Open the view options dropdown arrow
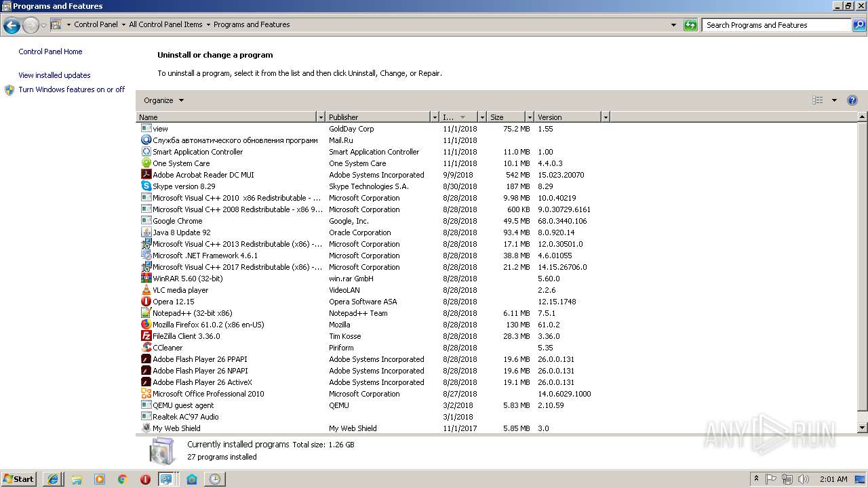The width and height of the screenshot is (868, 488). (x=834, y=100)
